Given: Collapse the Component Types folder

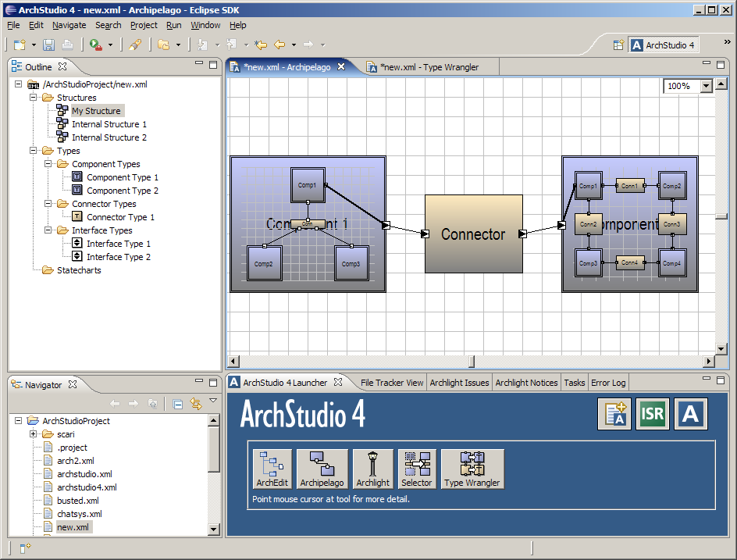Looking at the screenshot, I should 47,163.
